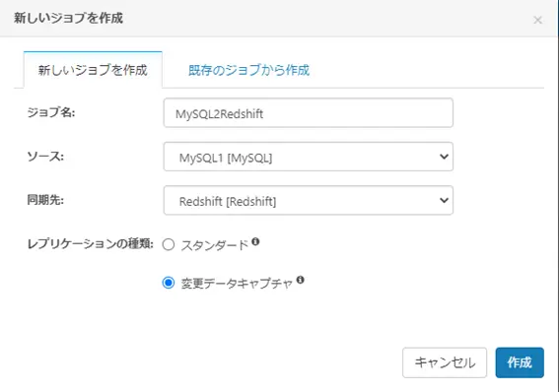Click the ソース field label
559x392 pixels.
coord(45,157)
